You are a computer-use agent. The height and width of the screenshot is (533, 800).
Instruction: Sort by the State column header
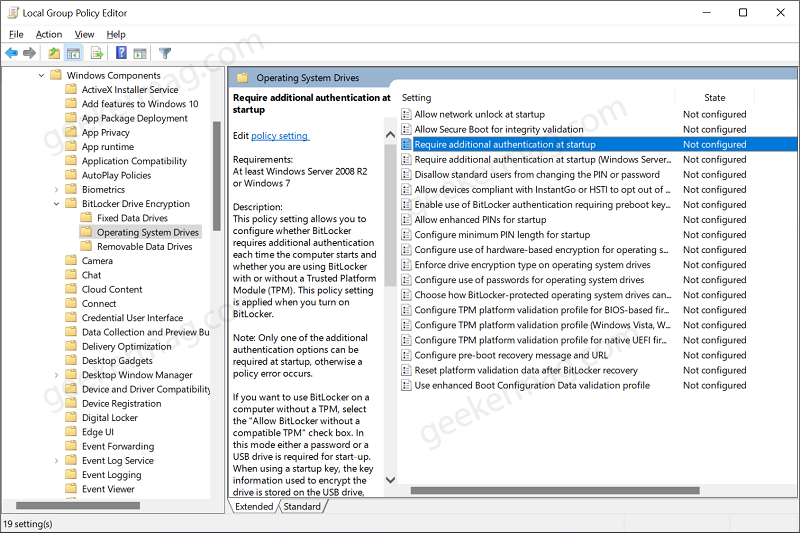(714, 97)
